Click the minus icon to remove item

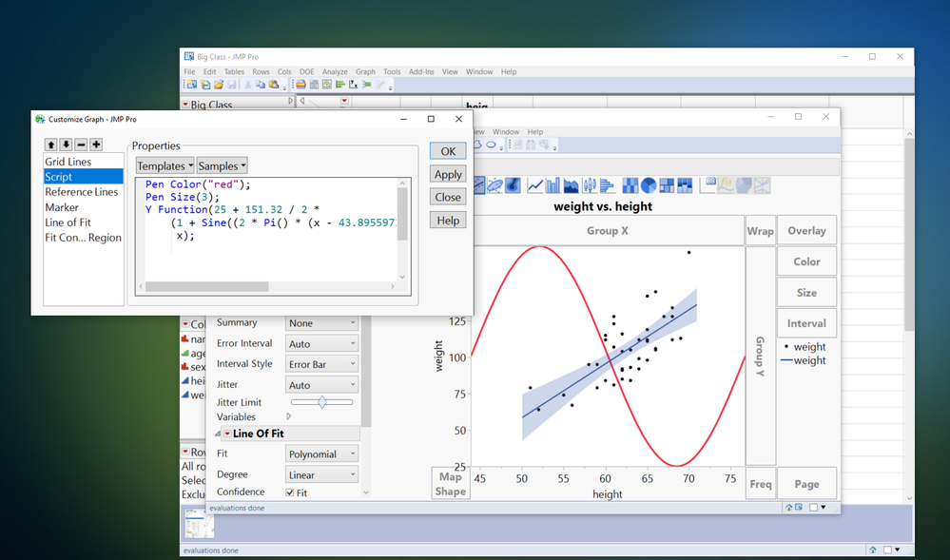coord(81,145)
